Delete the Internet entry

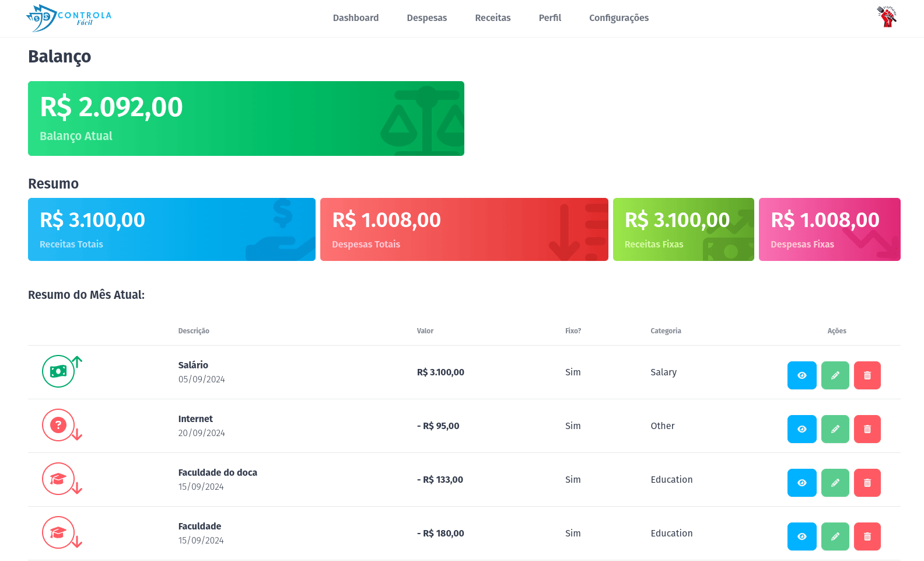click(x=867, y=429)
